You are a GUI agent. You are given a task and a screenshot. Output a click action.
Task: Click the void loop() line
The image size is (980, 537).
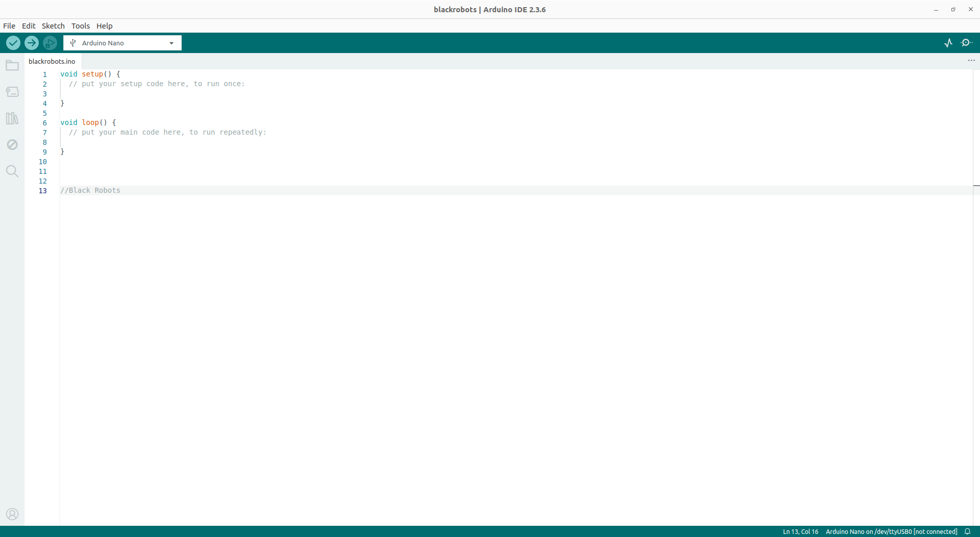tap(88, 122)
